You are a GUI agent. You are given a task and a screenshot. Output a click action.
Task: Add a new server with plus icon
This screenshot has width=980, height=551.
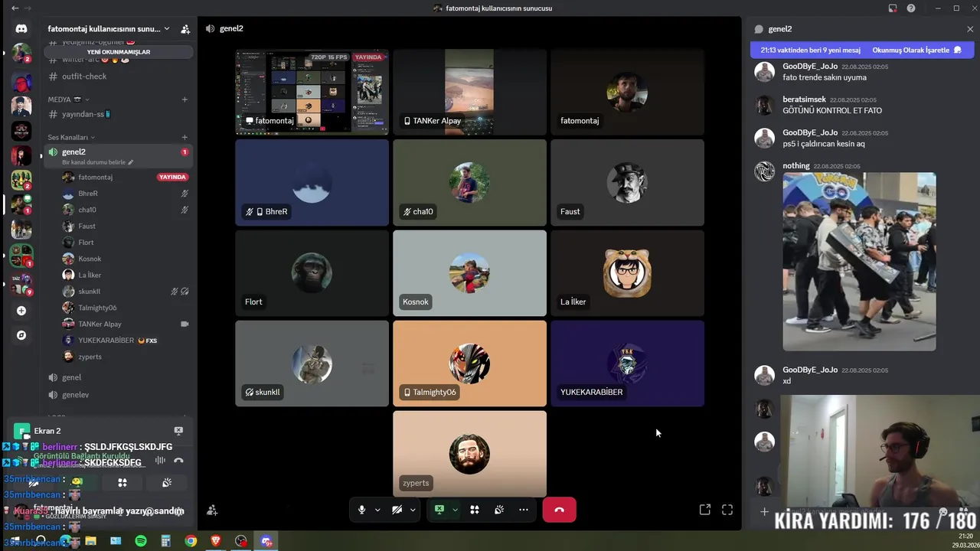click(x=21, y=311)
